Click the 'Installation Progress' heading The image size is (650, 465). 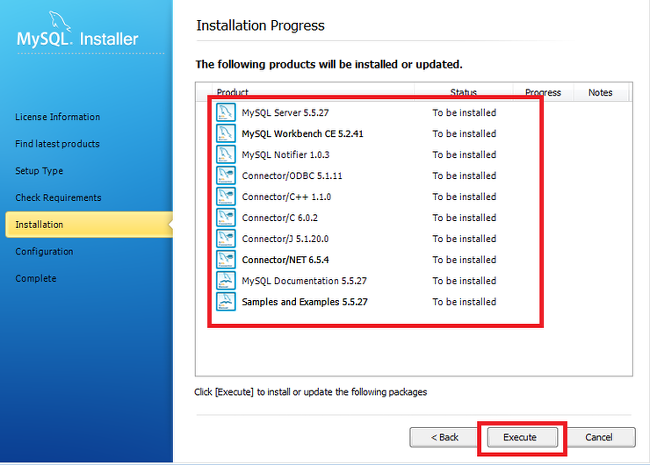tap(260, 26)
